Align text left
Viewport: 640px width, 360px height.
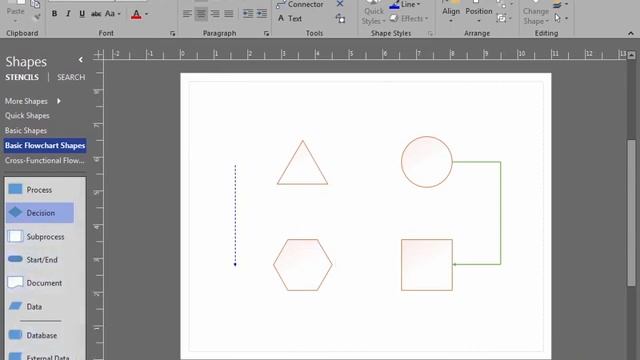tap(187, 14)
